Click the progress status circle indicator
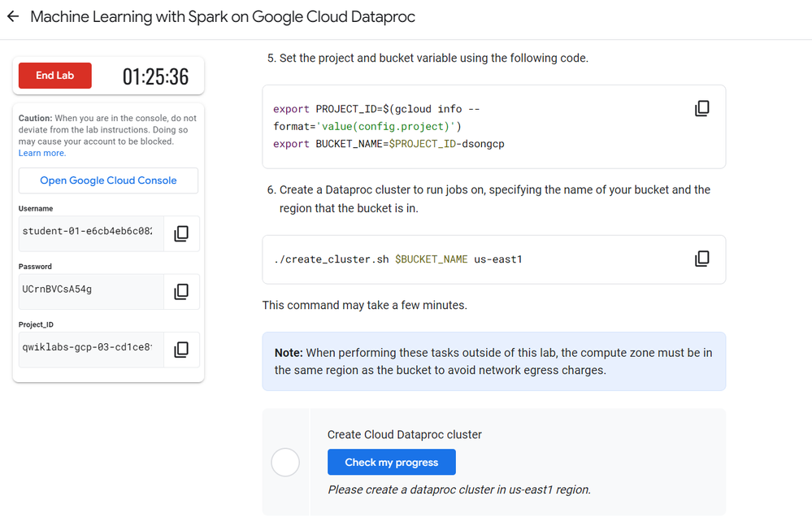Viewport: 812px width, 522px height. [285, 462]
